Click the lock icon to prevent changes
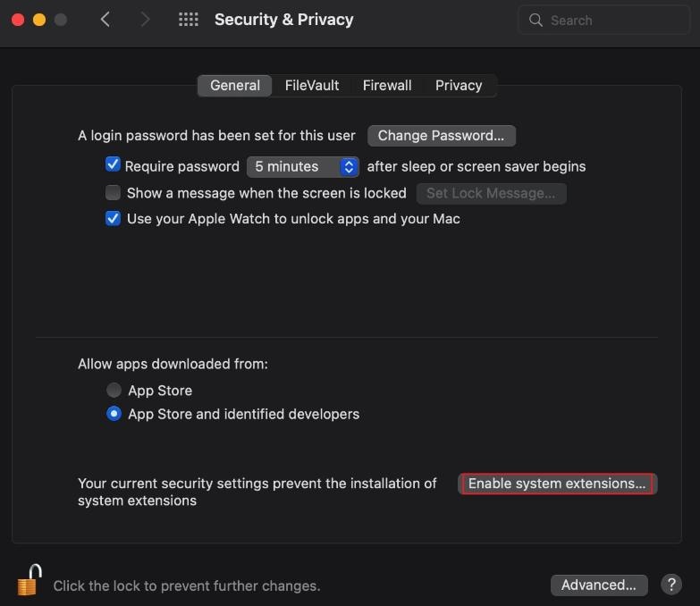The image size is (700, 606). pos(30,581)
